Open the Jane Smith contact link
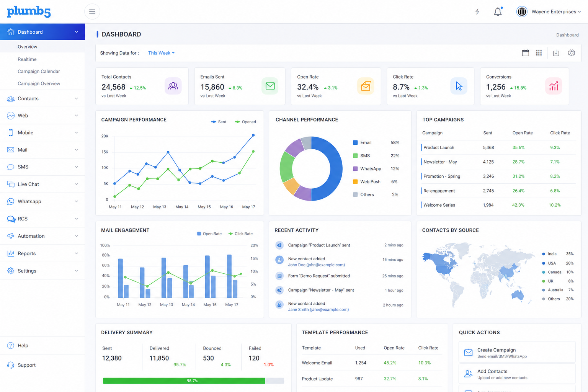Viewport: 588px width, 392px height. 318,310
